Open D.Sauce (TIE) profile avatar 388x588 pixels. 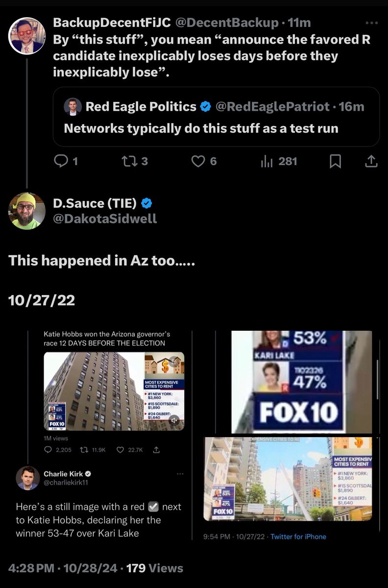click(x=27, y=211)
